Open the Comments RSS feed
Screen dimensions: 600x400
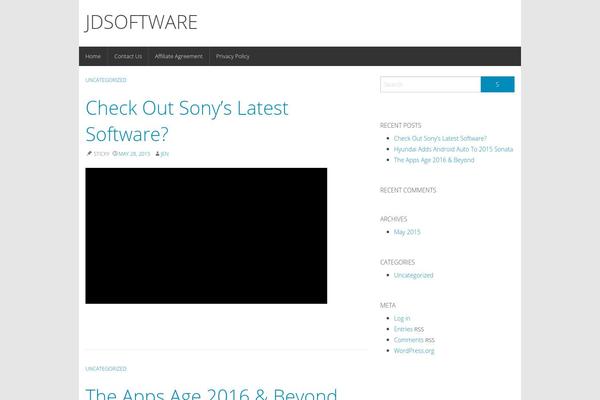coord(414,340)
